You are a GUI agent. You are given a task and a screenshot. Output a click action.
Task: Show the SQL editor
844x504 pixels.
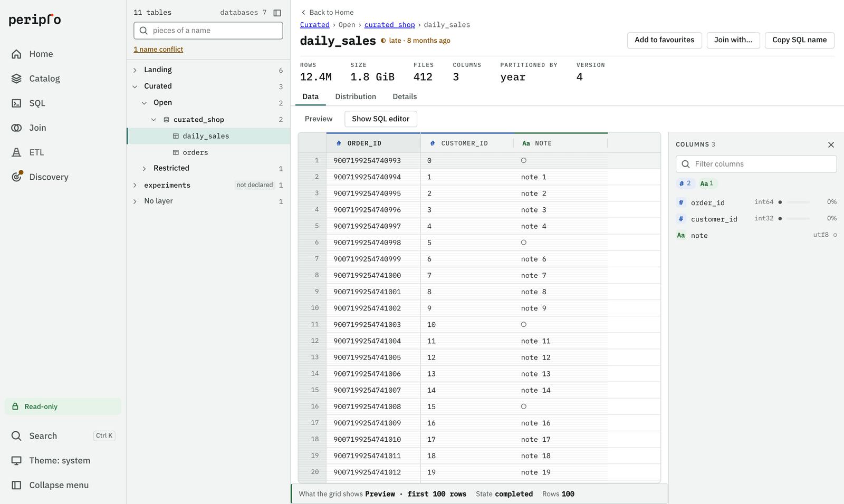click(x=381, y=119)
